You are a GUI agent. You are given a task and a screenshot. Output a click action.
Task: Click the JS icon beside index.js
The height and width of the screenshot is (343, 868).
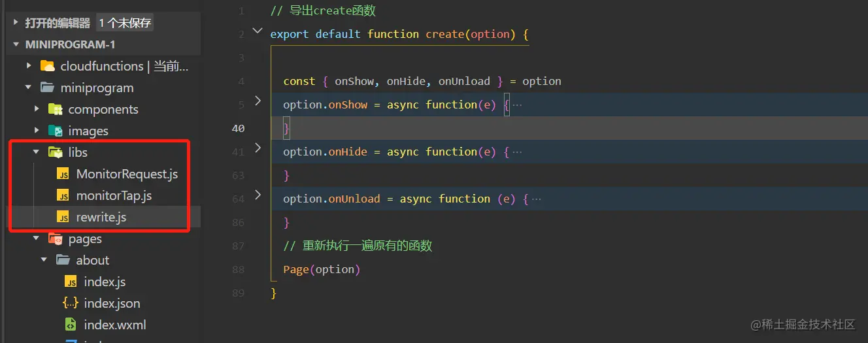[x=71, y=282]
